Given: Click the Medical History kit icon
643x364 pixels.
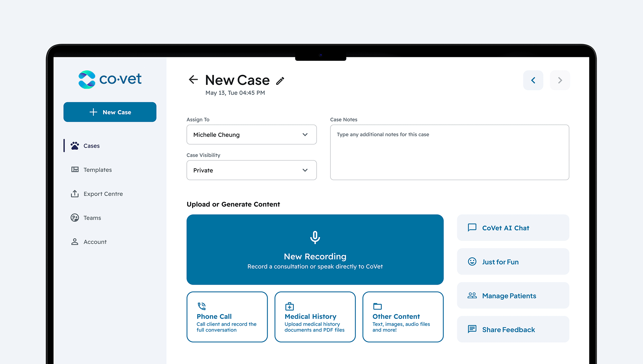Looking at the screenshot, I should 289,306.
